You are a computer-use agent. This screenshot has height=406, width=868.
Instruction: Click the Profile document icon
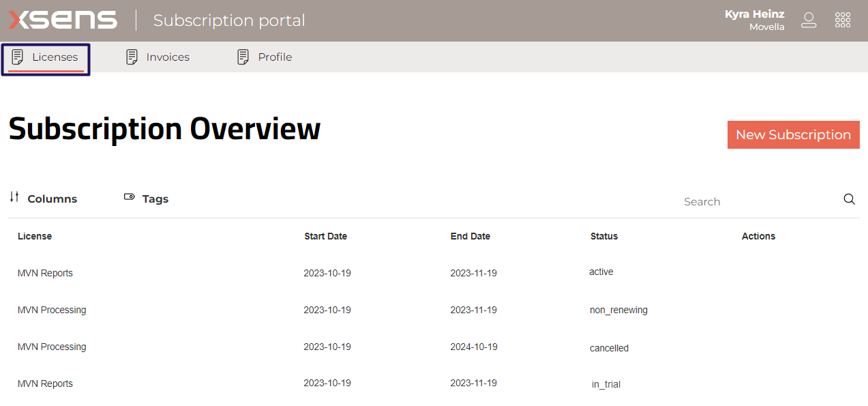coord(242,57)
